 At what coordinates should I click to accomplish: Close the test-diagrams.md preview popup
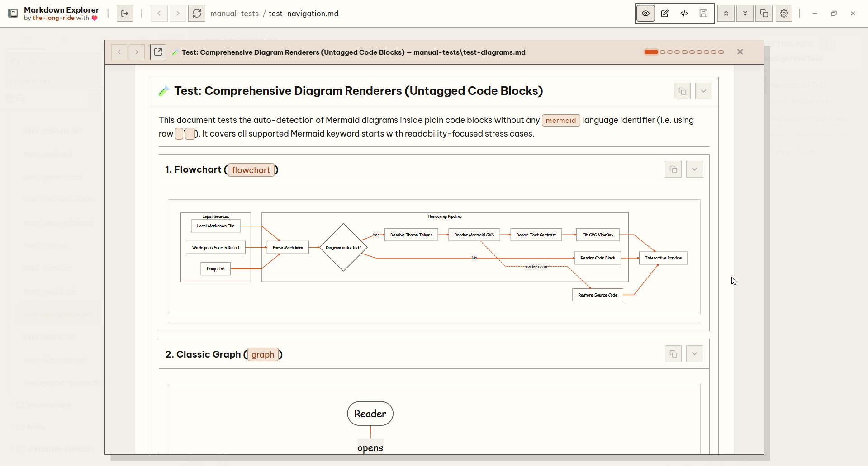tap(740, 52)
